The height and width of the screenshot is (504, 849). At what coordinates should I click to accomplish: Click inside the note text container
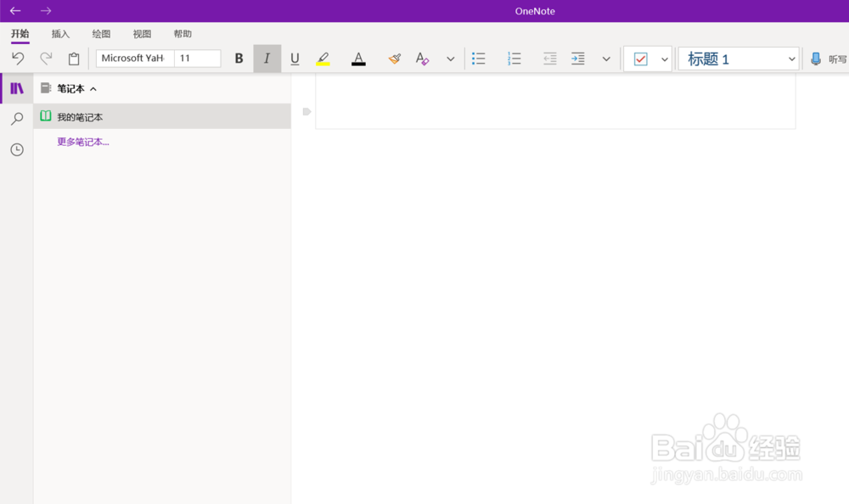[x=555, y=101]
